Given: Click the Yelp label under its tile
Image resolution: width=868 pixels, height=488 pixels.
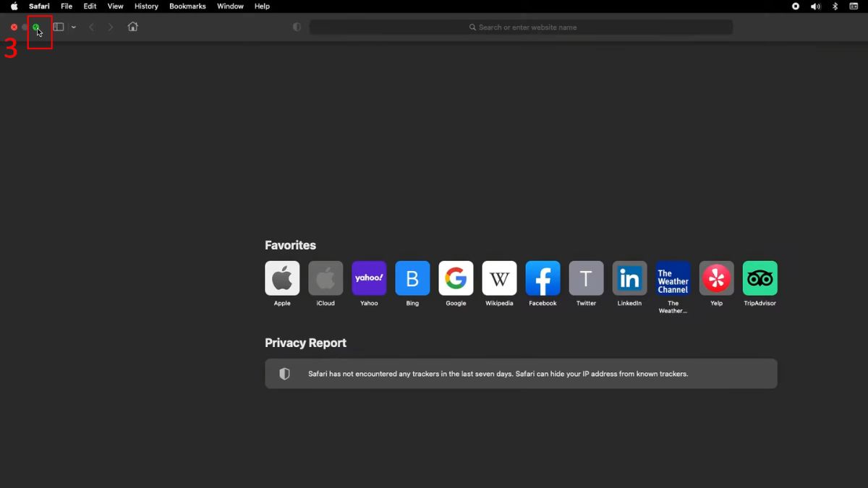Looking at the screenshot, I should (x=716, y=304).
